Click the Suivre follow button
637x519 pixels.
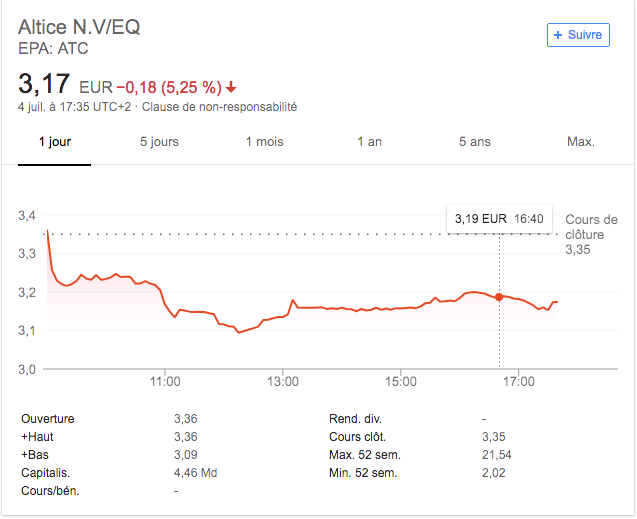(x=578, y=35)
